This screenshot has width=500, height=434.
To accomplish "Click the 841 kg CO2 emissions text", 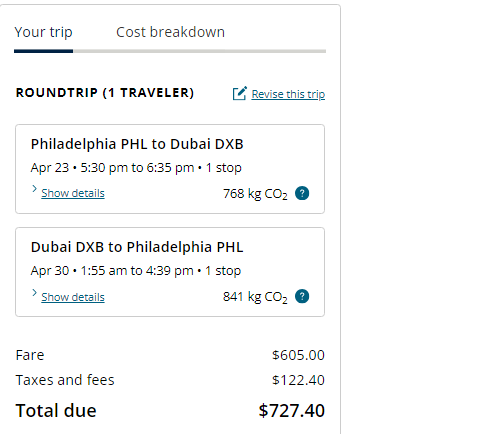I will coord(255,297).
